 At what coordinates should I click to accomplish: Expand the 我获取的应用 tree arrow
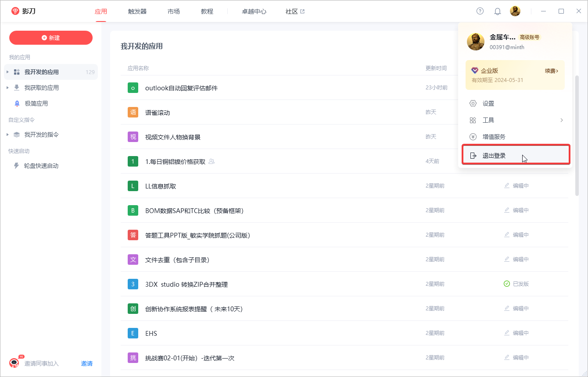coord(7,88)
